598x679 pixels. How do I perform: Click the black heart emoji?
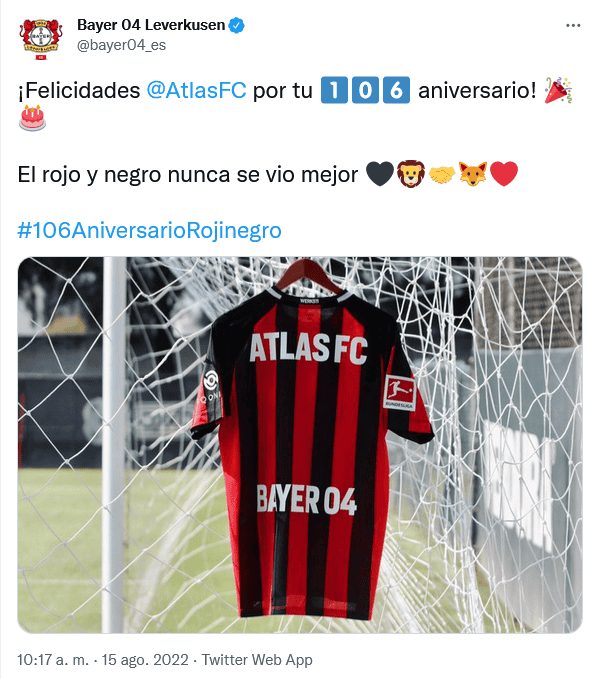[x=380, y=174]
